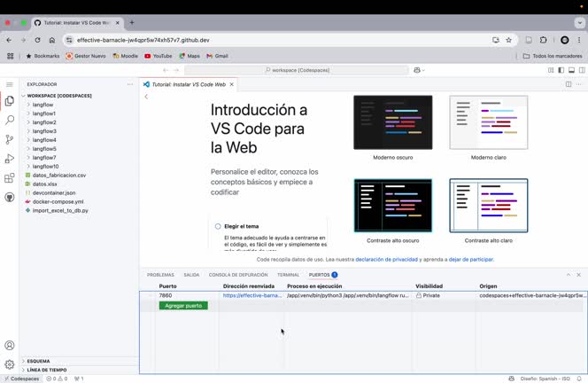This screenshot has width=588, height=383.
Task: Expand the langflow10 folder
Action: (x=45, y=167)
